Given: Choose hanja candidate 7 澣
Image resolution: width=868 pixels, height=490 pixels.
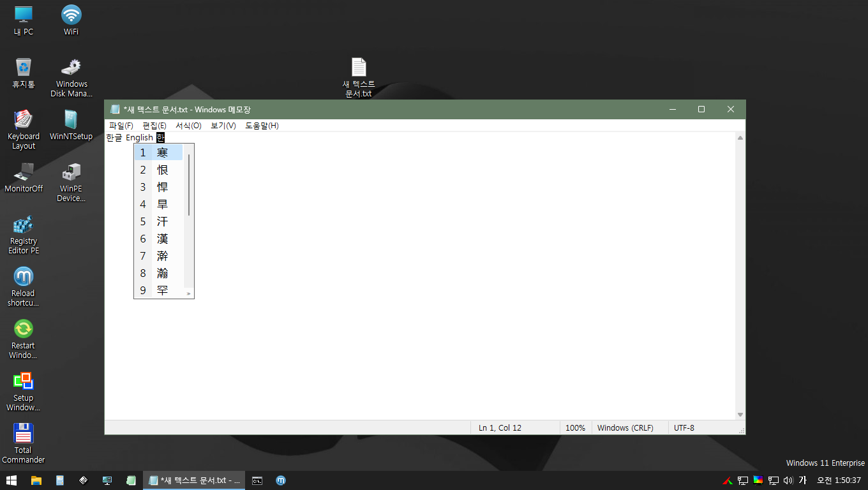Looking at the screenshot, I should tap(158, 256).
